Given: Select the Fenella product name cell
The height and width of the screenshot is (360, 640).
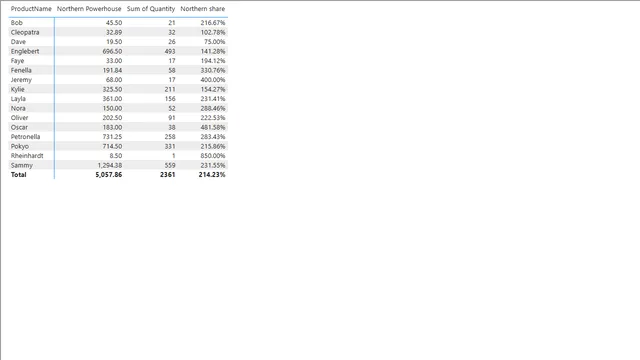Looking at the screenshot, I should tap(21, 70).
